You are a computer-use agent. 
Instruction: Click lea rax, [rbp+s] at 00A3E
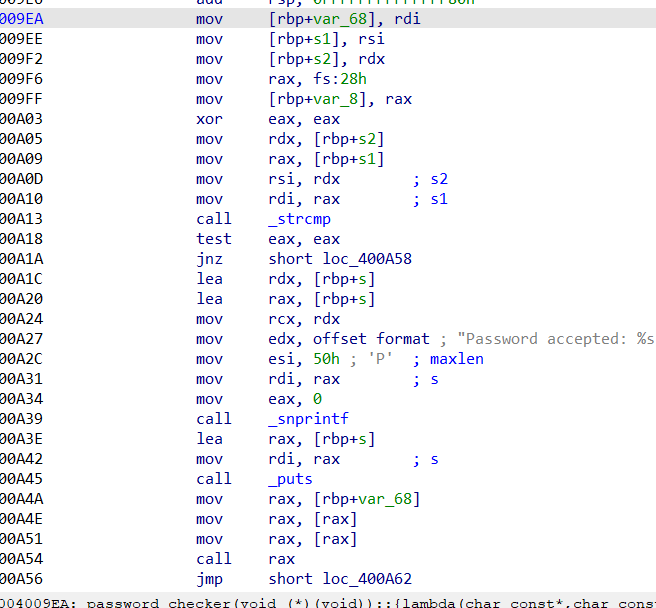coord(285,439)
